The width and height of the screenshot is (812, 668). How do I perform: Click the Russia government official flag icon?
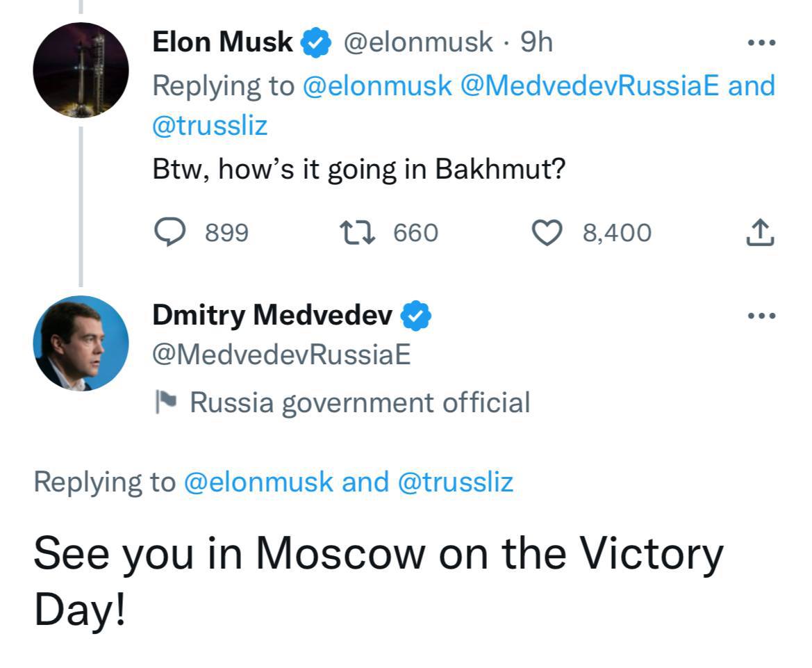coord(167,402)
